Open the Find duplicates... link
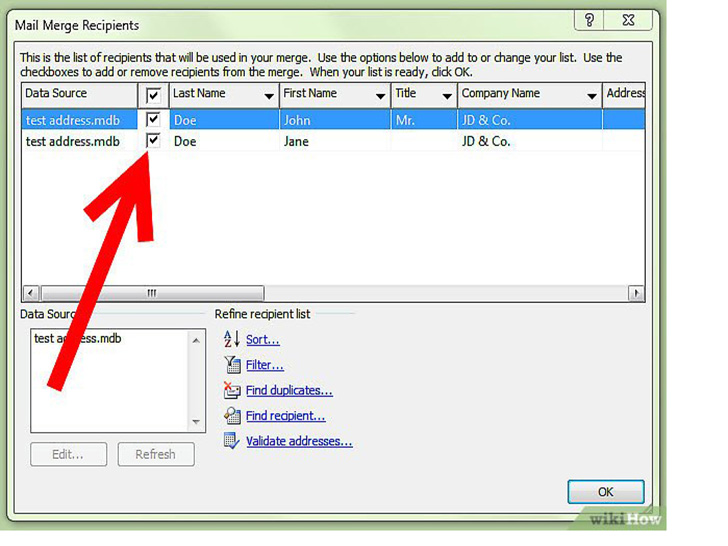Screen dimensions: 728x546 coord(289,390)
